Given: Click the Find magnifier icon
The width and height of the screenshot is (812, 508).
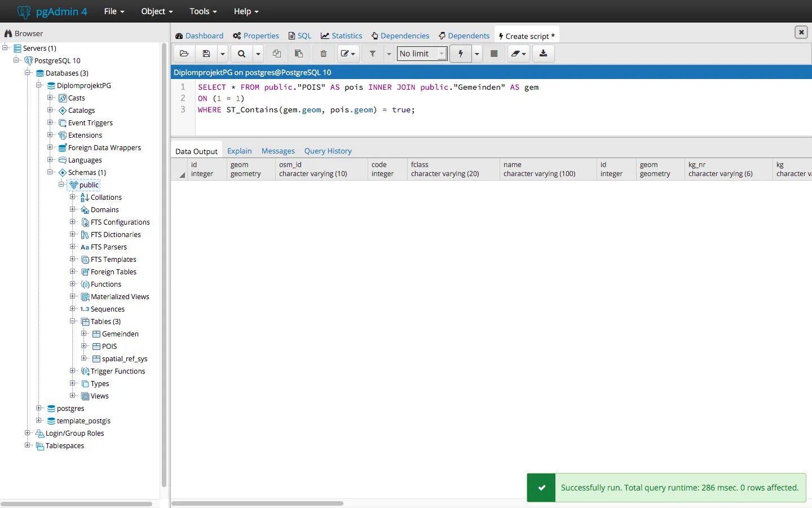Looking at the screenshot, I should pyautogui.click(x=241, y=54).
